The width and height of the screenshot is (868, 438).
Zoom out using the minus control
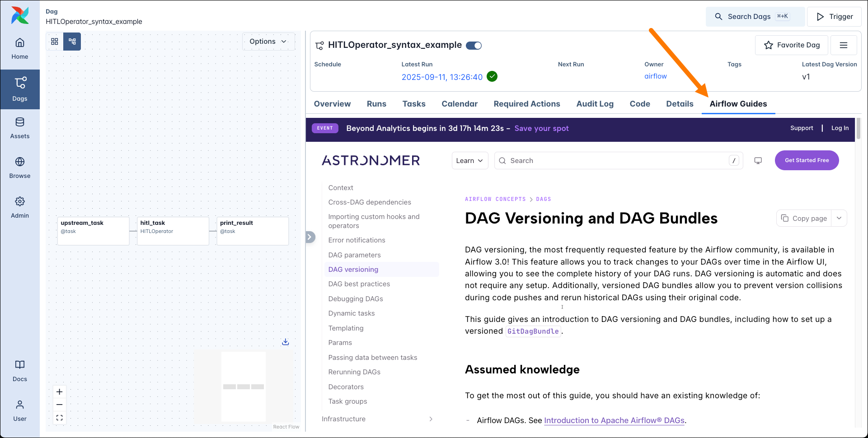(x=59, y=405)
